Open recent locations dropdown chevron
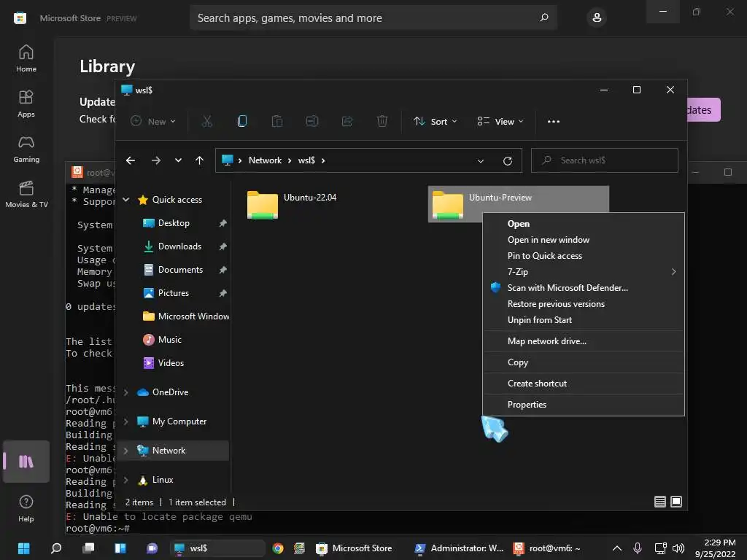 tap(178, 160)
